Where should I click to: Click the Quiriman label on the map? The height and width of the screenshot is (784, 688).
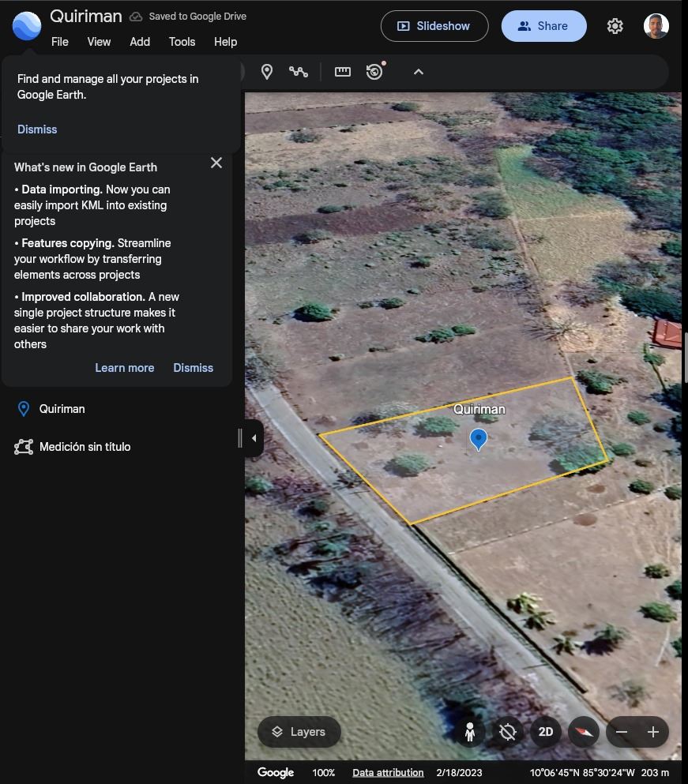click(x=479, y=410)
